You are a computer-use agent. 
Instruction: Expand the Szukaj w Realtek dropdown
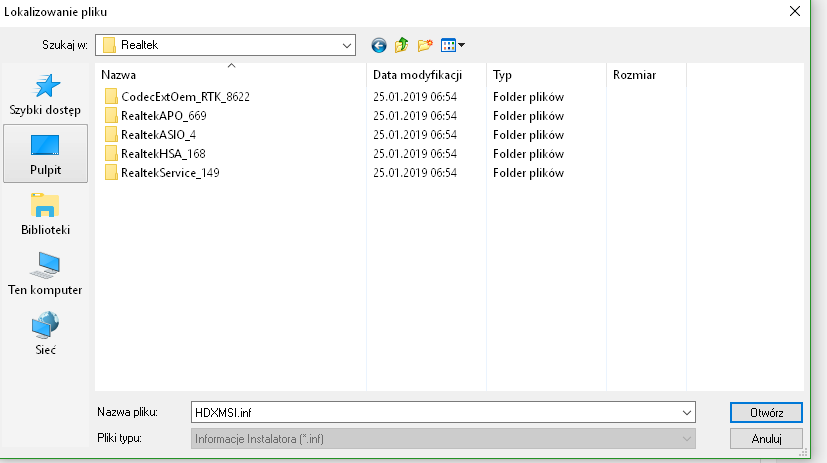[347, 45]
